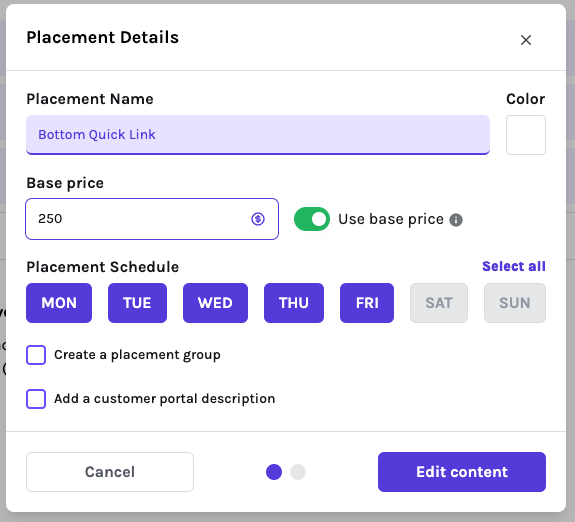The height and width of the screenshot is (522, 575).
Task: Go to the first step indicator dot
Action: [274, 472]
